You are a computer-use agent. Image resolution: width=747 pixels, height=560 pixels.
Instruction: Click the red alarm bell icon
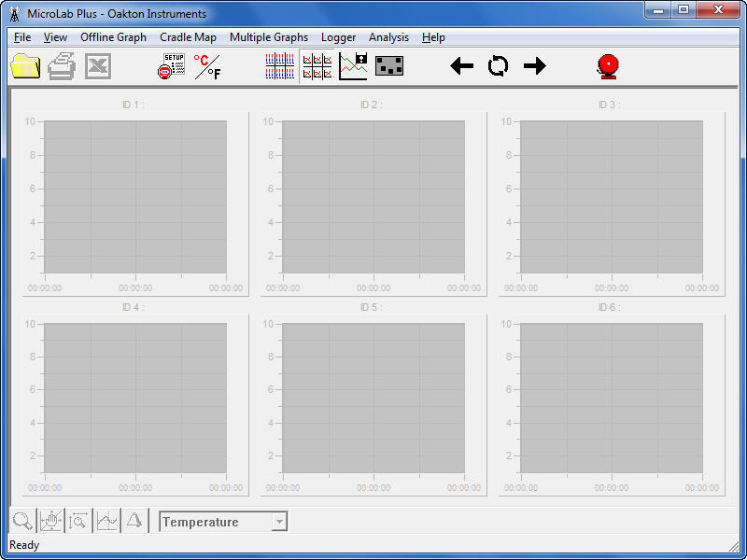pyautogui.click(x=608, y=66)
